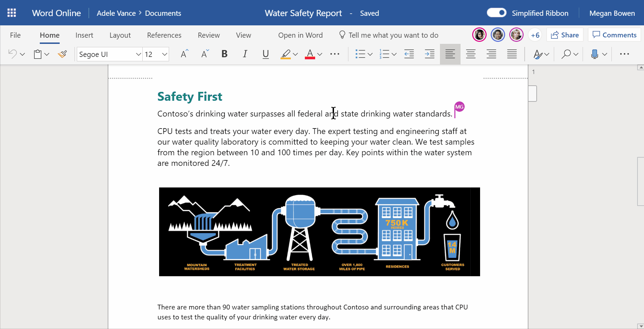Click the Undo arrow icon
644x329 pixels.
click(x=12, y=54)
